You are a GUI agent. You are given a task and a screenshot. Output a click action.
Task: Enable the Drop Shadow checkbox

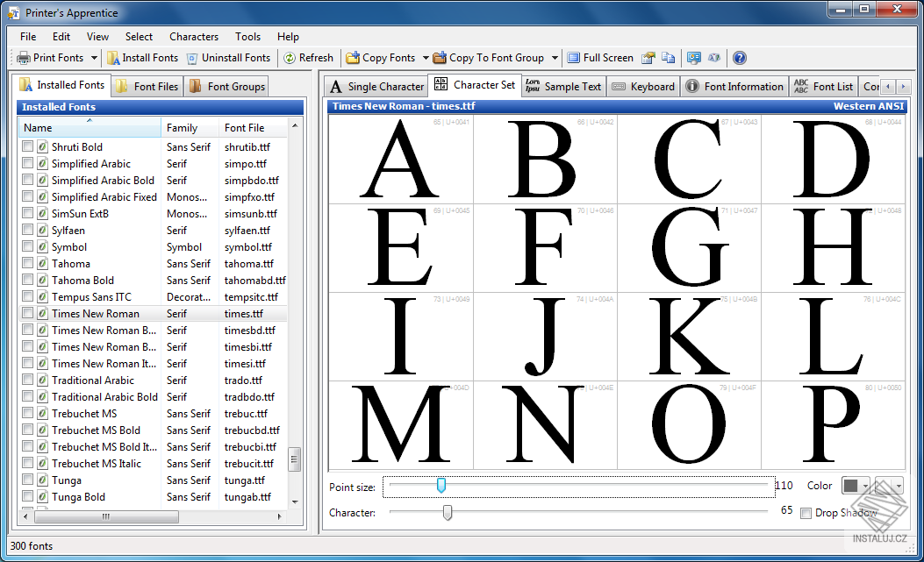click(806, 513)
